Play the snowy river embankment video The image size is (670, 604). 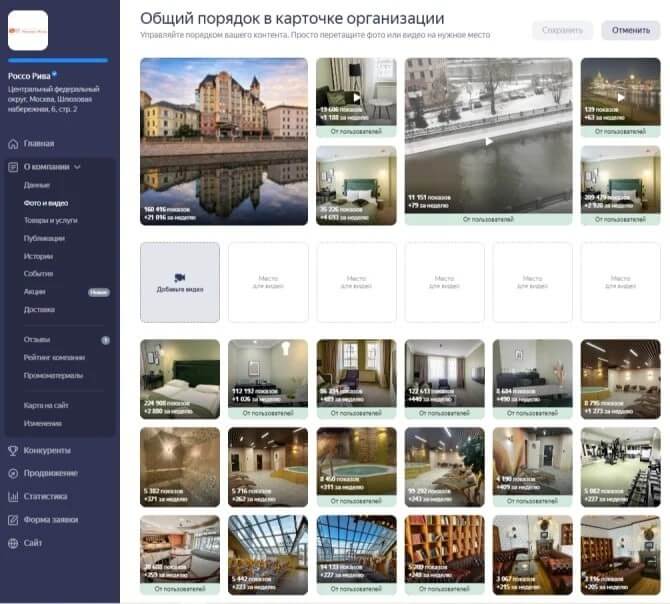pos(489,141)
